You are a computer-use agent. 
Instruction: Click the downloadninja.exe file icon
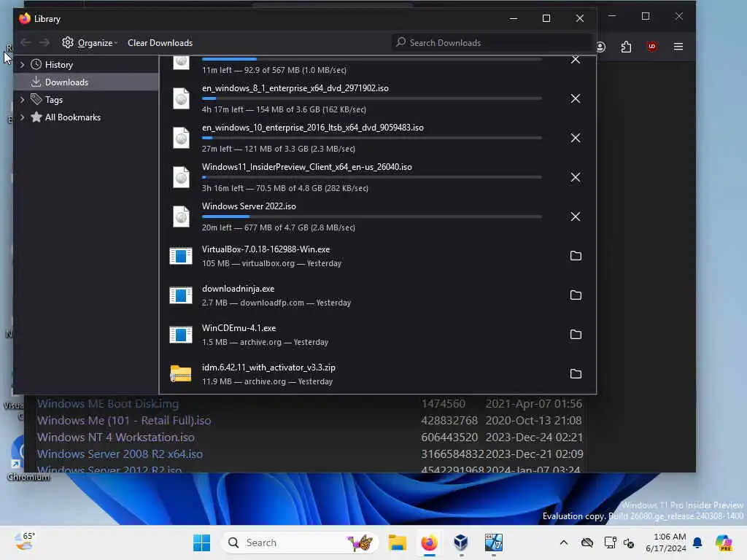[181, 295]
